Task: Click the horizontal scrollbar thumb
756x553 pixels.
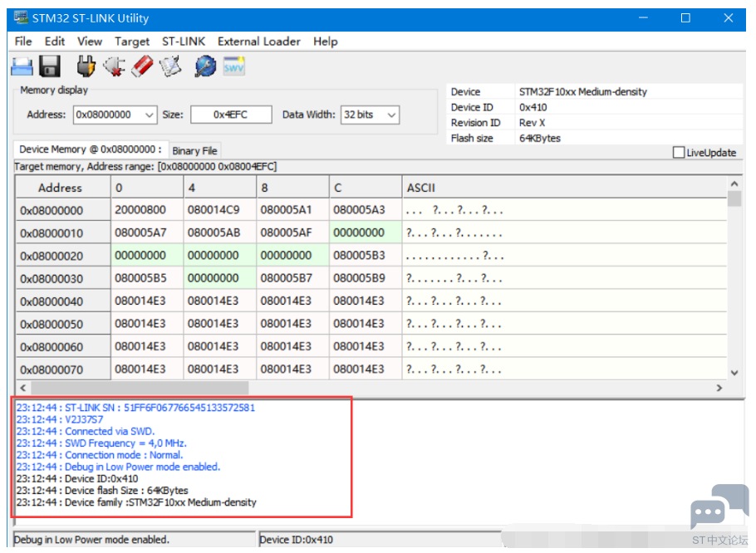Action: click(140, 388)
